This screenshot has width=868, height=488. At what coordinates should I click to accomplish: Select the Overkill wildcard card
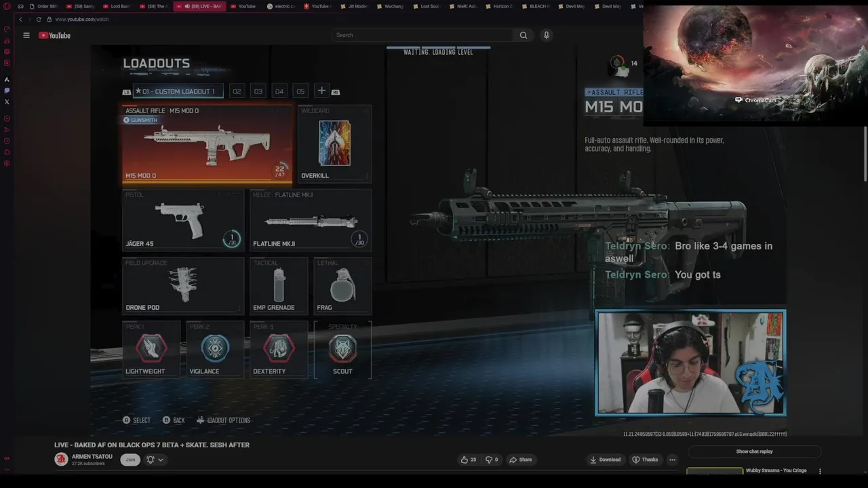coord(334,144)
